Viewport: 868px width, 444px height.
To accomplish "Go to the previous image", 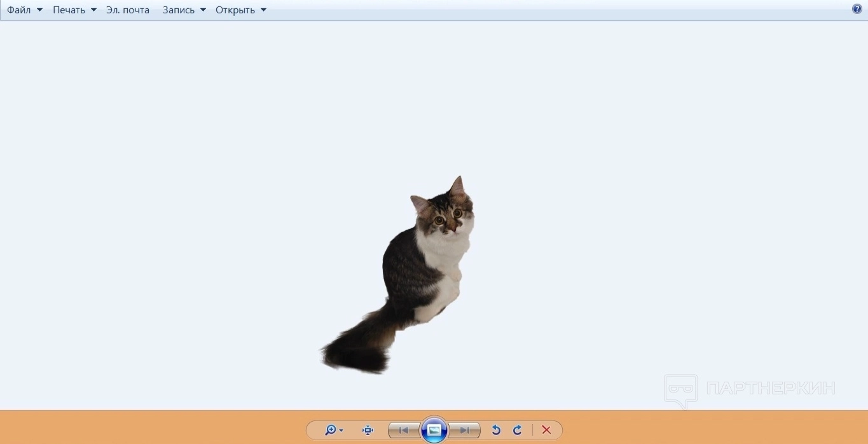I will pos(404,430).
